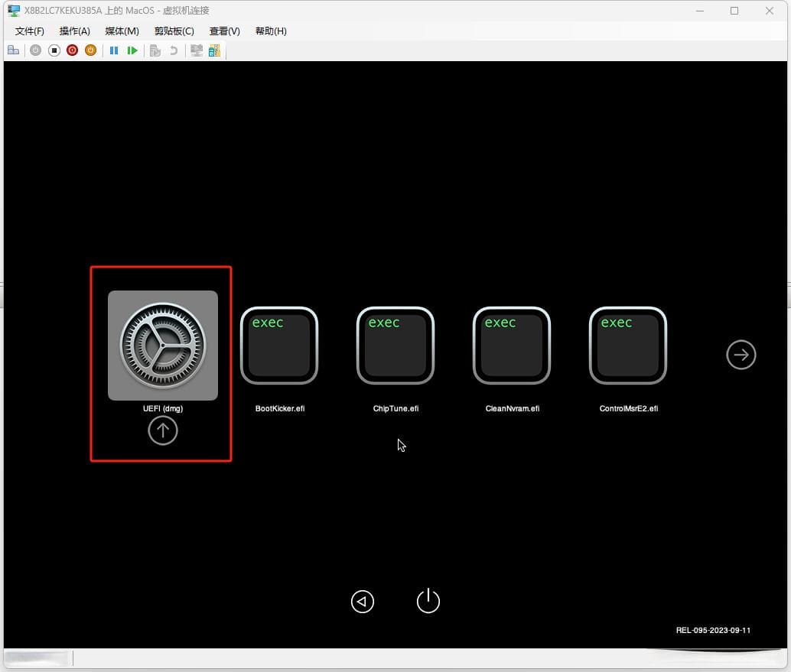791x672 pixels.
Task: Open the 媒体(M) menu
Action: click(122, 31)
